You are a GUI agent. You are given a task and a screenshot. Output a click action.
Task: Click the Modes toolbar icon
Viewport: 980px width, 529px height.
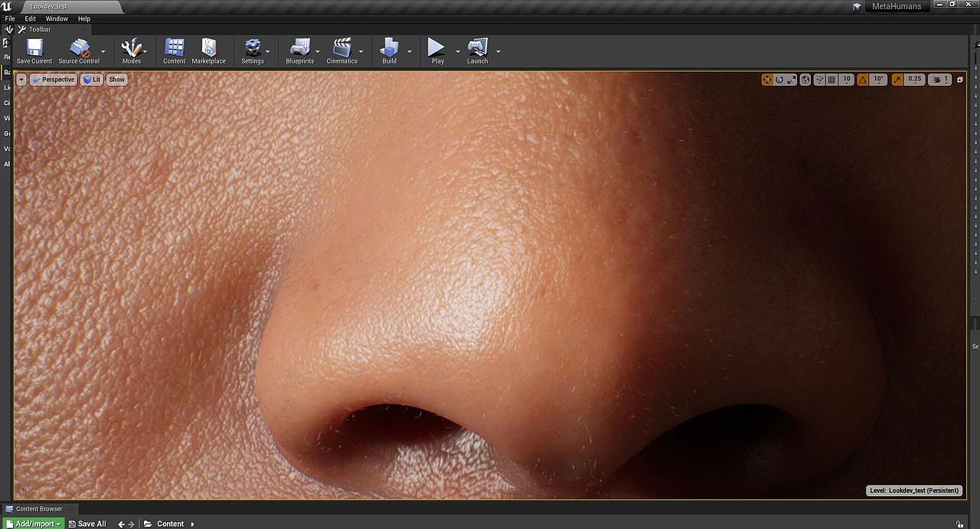(x=132, y=51)
